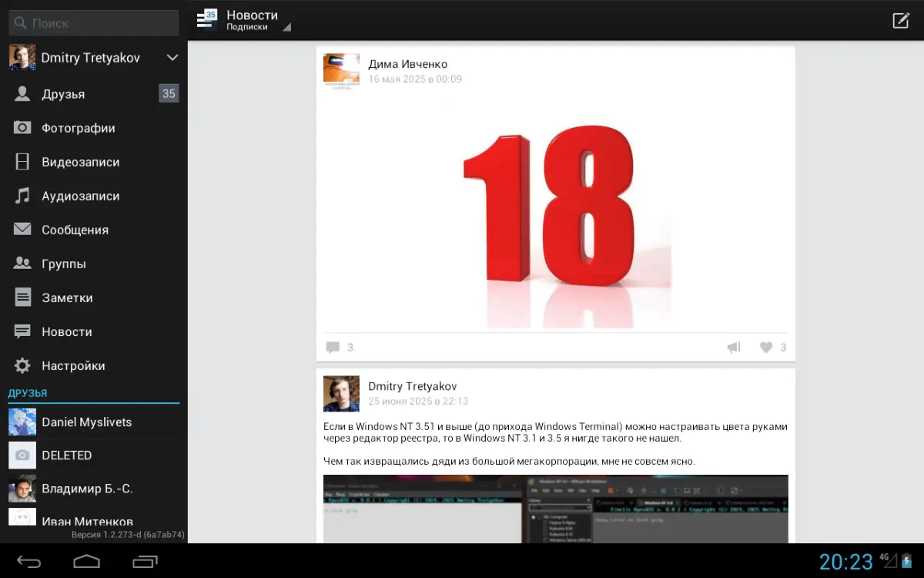The width and height of the screenshot is (924, 578).
Task: Click the Группы people icon
Action: pos(22,264)
